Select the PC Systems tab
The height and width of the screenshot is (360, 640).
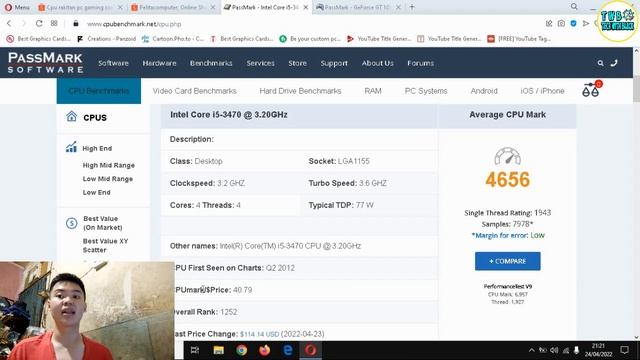(x=426, y=91)
